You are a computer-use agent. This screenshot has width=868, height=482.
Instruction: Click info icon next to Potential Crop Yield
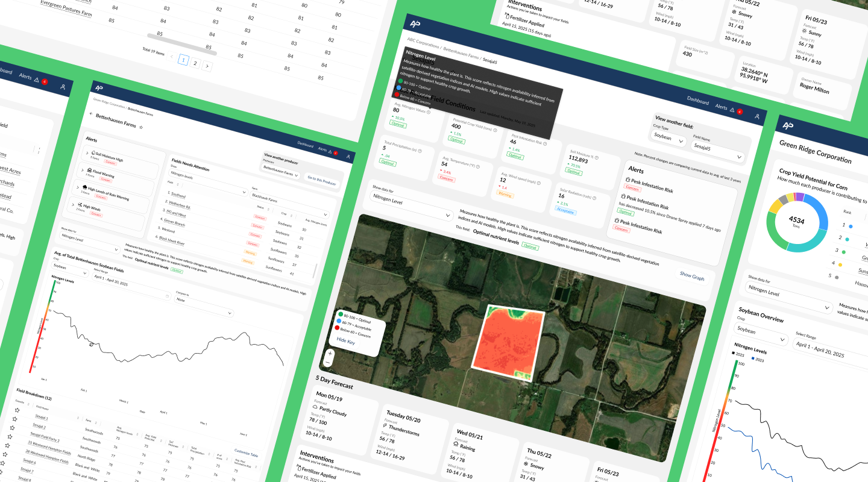pyautogui.click(x=495, y=130)
